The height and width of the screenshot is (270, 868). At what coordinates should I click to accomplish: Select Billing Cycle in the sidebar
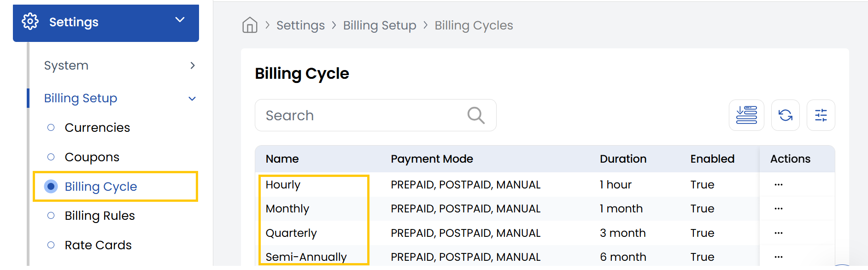100,186
